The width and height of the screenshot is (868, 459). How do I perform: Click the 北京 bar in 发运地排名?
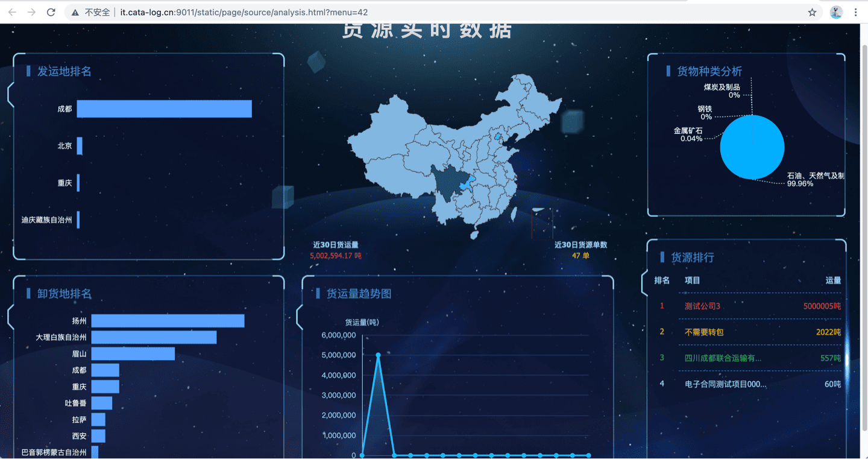coord(80,146)
